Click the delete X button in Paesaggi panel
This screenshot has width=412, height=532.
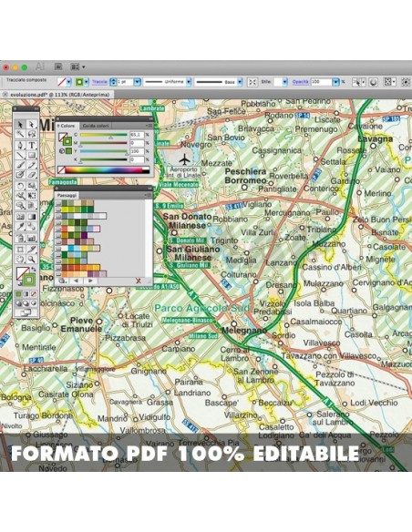(139, 281)
